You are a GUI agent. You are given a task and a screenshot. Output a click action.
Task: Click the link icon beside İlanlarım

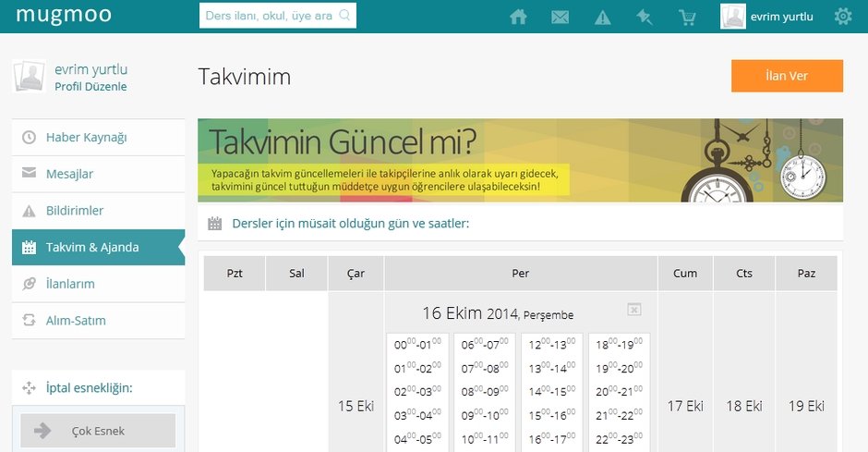pos(29,284)
